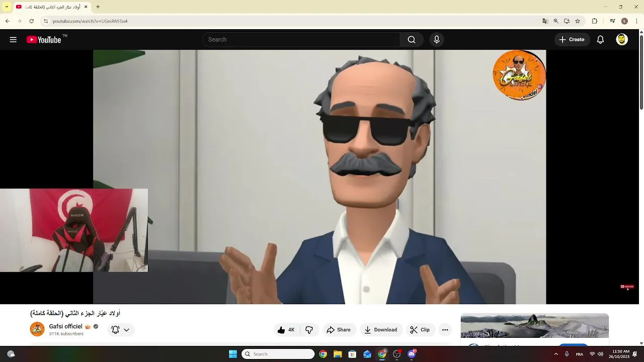Focus the YouTube search field
Screen dimensions: 644x362
[x=301, y=40]
